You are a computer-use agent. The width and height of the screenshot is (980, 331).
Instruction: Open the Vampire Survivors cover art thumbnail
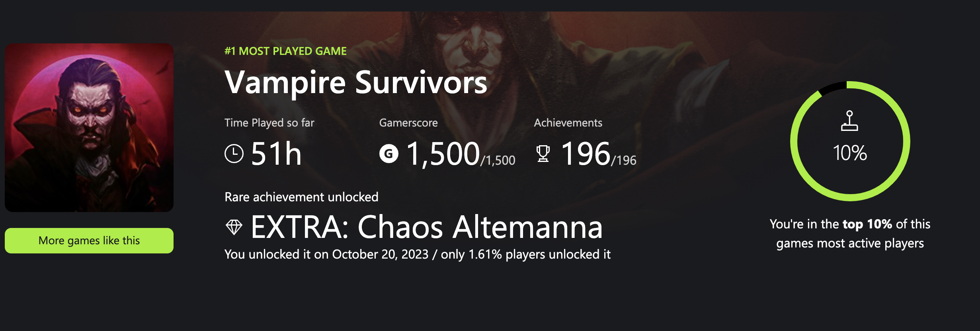click(x=89, y=127)
